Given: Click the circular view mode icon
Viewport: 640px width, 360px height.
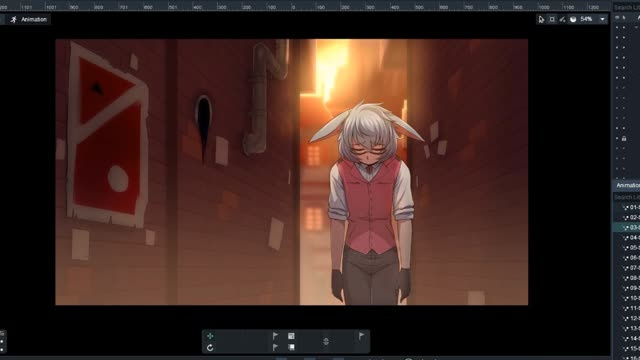Looking at the screenshot, I should coord(573,19).
